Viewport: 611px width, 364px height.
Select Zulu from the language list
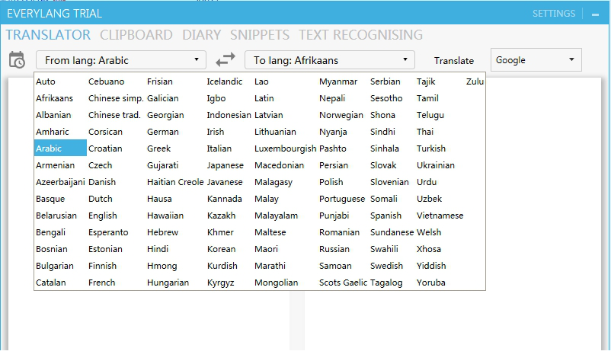point(475,81)
